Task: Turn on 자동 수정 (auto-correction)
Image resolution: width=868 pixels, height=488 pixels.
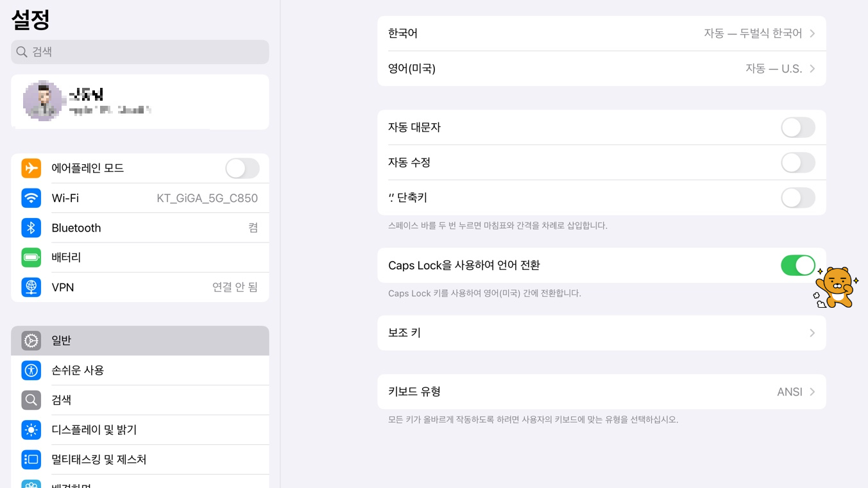Action: click(797, 162)
